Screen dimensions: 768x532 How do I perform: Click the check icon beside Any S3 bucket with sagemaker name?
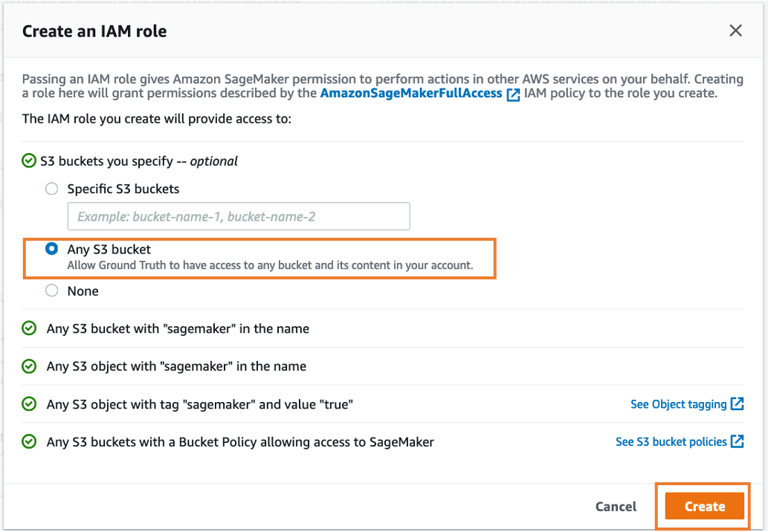coord(28,328)
